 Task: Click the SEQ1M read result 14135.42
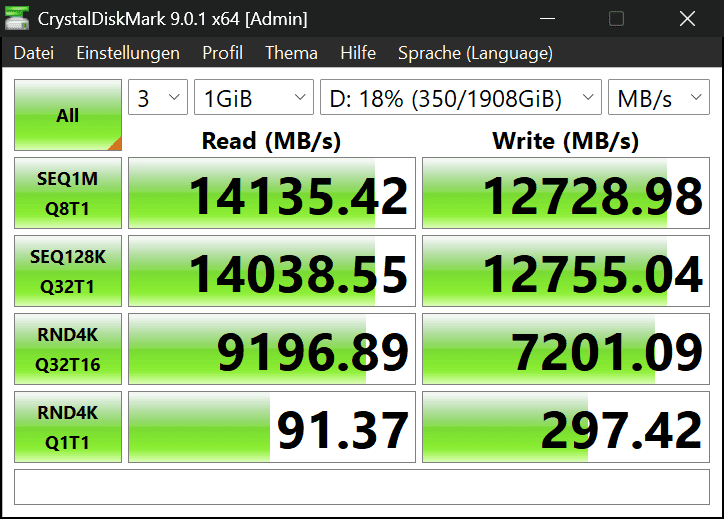(272, 193)
